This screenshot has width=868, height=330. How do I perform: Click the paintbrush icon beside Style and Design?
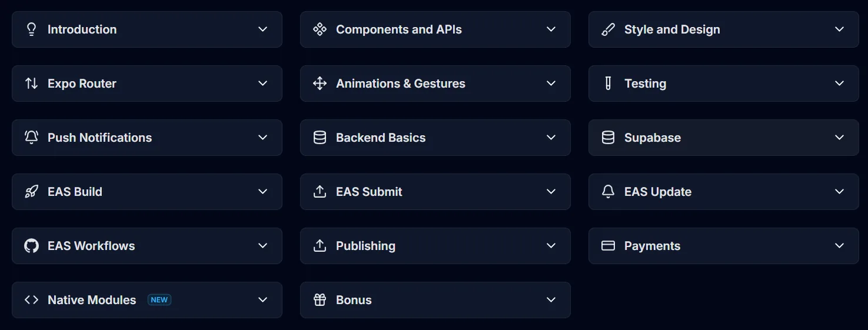608,29
